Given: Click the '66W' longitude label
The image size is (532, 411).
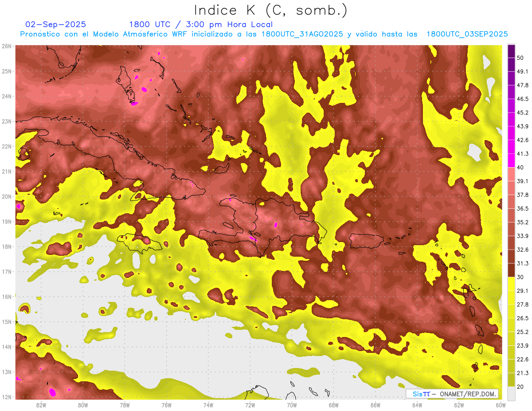Looking at the screenshot, I should [x=376, y=405].
